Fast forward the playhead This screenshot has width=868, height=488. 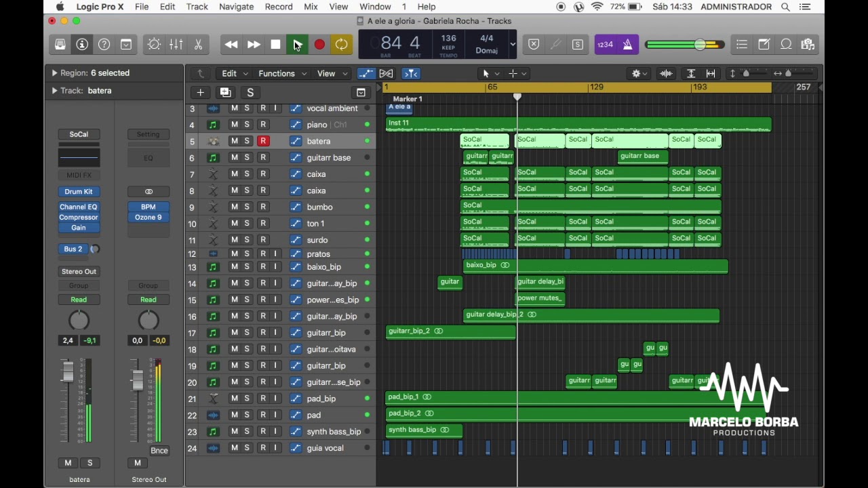(x=254, y=45)
